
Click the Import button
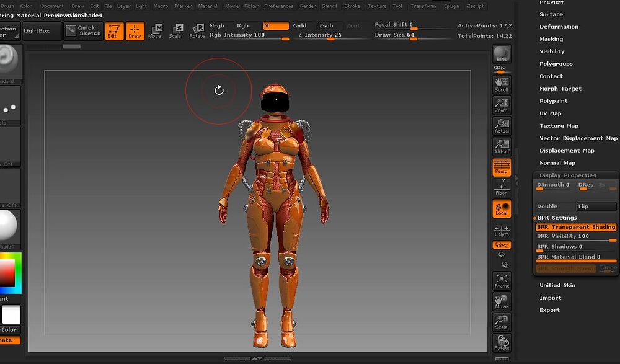click(x=551, y=298)
